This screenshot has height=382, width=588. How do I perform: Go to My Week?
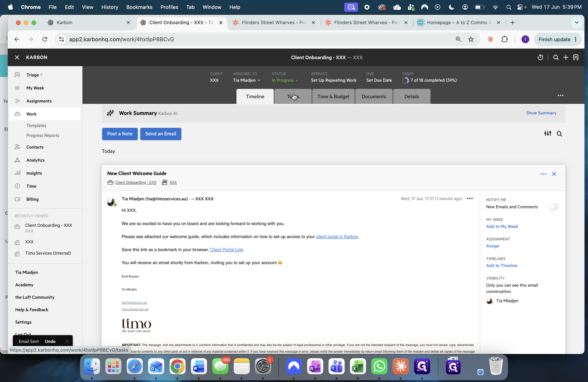45,88
